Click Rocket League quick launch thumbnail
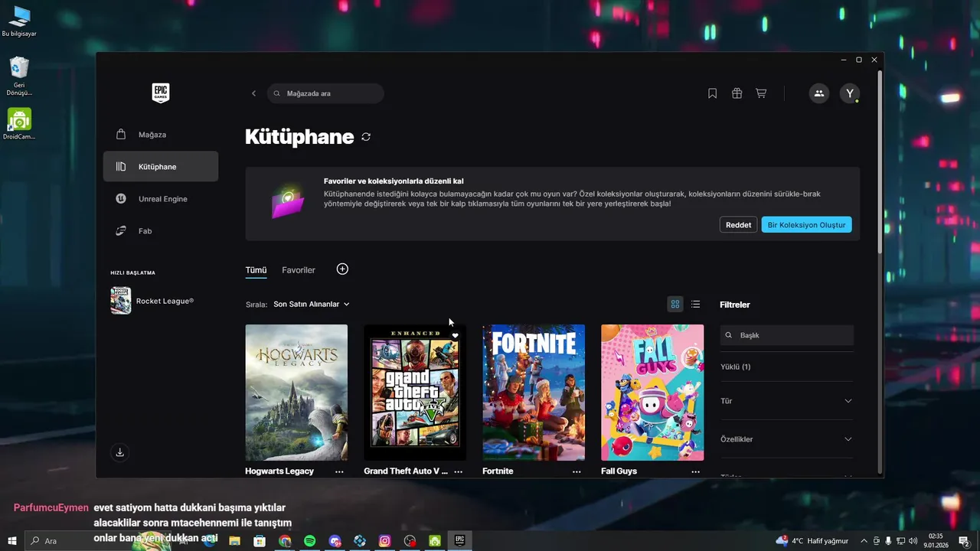Screen dimensions: 980x551 (x=121, y=301)
